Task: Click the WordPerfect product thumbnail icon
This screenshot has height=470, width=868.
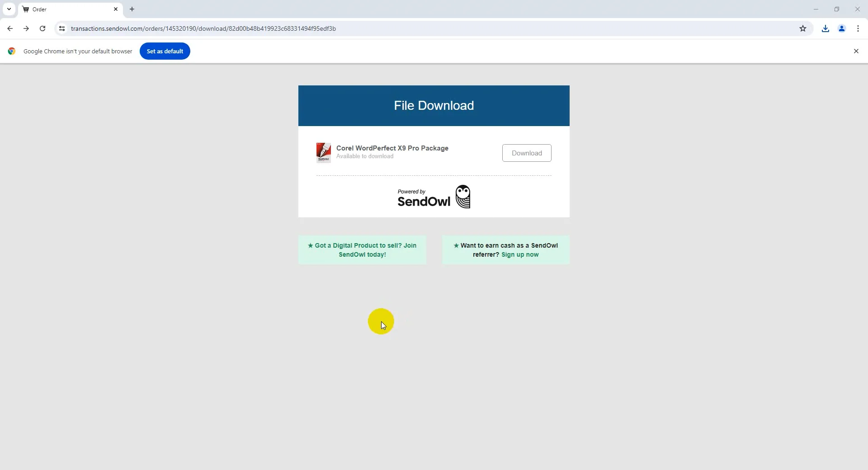Action: point(324,153)
